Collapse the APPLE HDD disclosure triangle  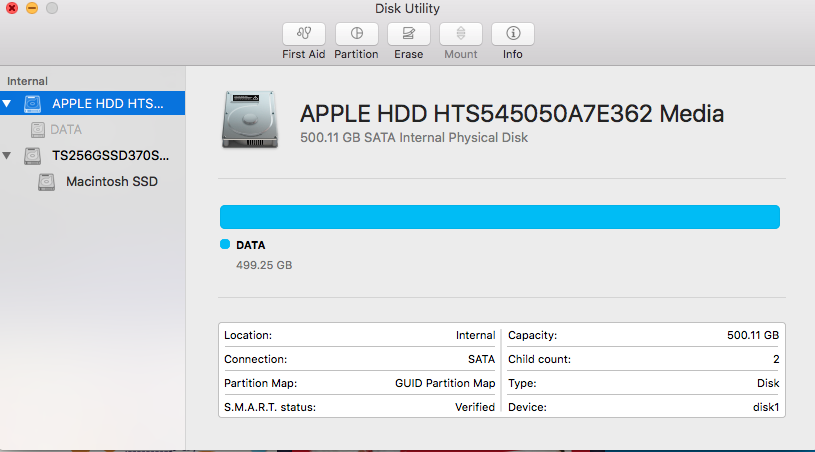click(x=7, y=103)
